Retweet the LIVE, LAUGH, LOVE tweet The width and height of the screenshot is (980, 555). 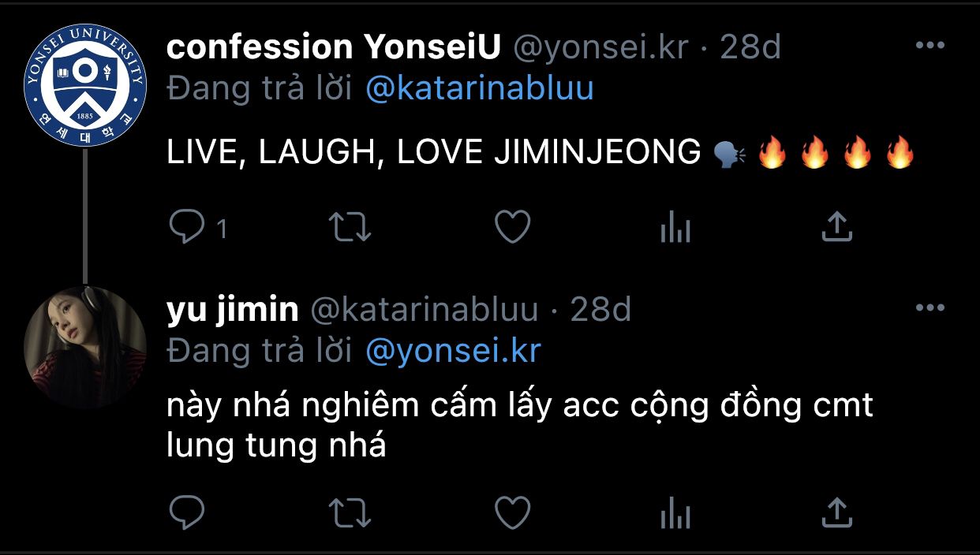tap(350, 228)
